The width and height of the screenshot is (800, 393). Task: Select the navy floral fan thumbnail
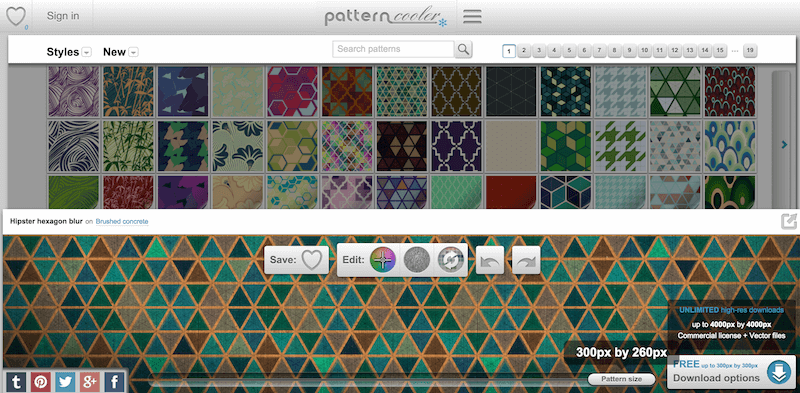[x=238, y=146]
